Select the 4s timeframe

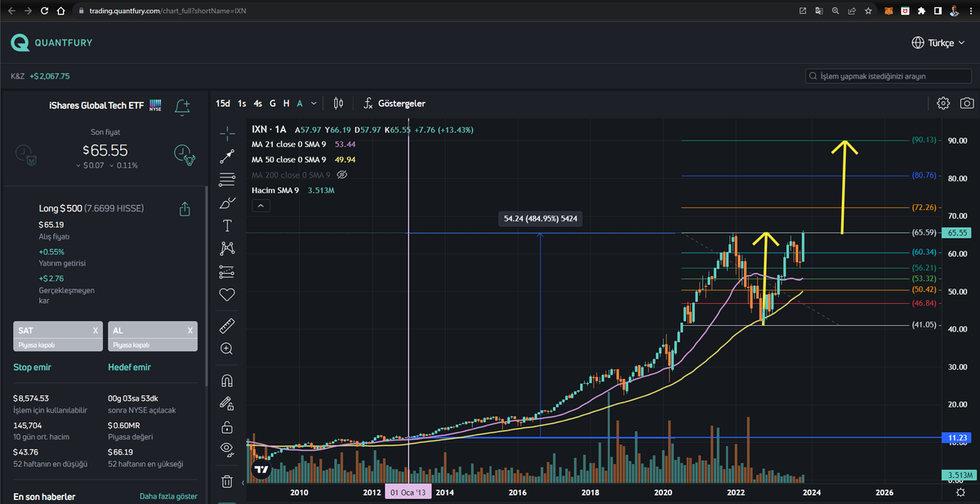pyautogui.click(x=258, y=104)
